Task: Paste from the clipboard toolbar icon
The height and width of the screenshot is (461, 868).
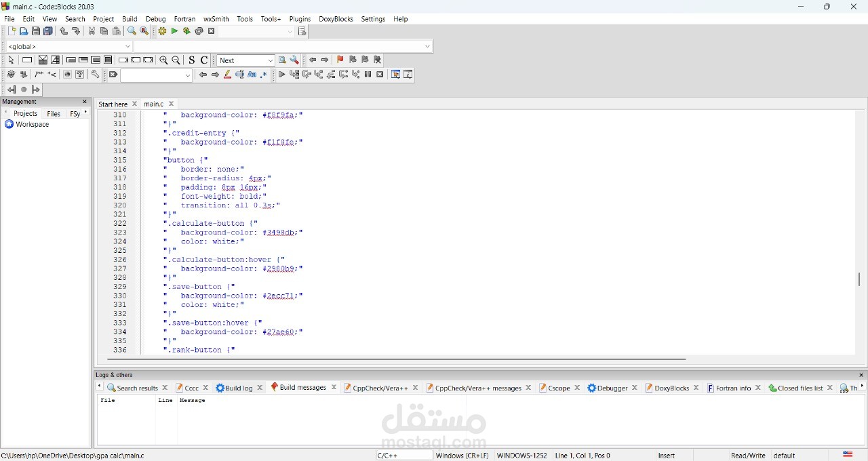Action: 117,31
